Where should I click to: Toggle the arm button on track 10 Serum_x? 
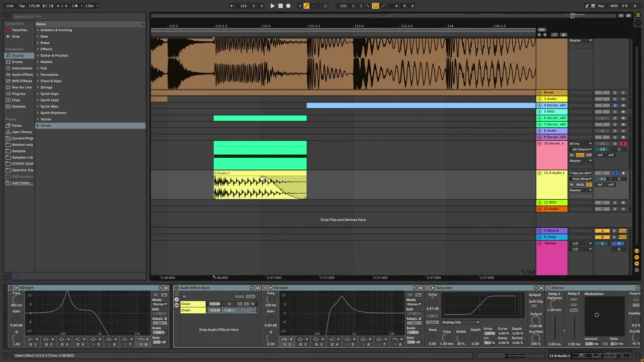point(623,144)
